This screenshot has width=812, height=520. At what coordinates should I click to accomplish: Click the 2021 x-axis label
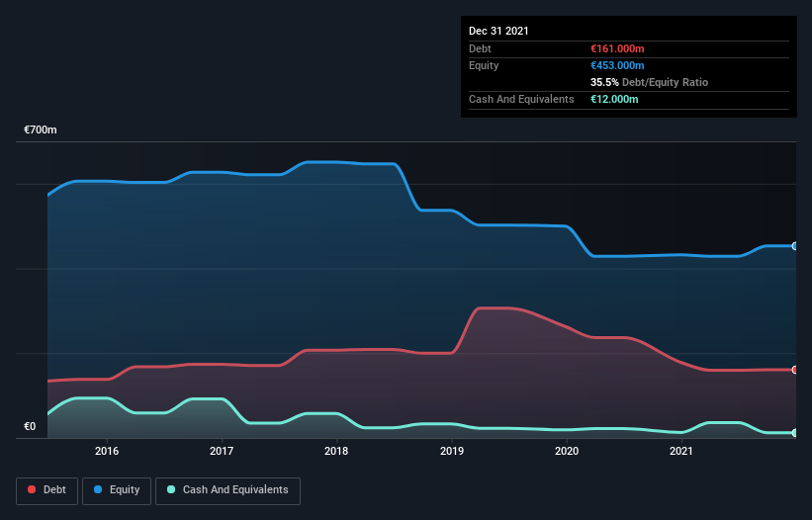click(x=681, y=451)
